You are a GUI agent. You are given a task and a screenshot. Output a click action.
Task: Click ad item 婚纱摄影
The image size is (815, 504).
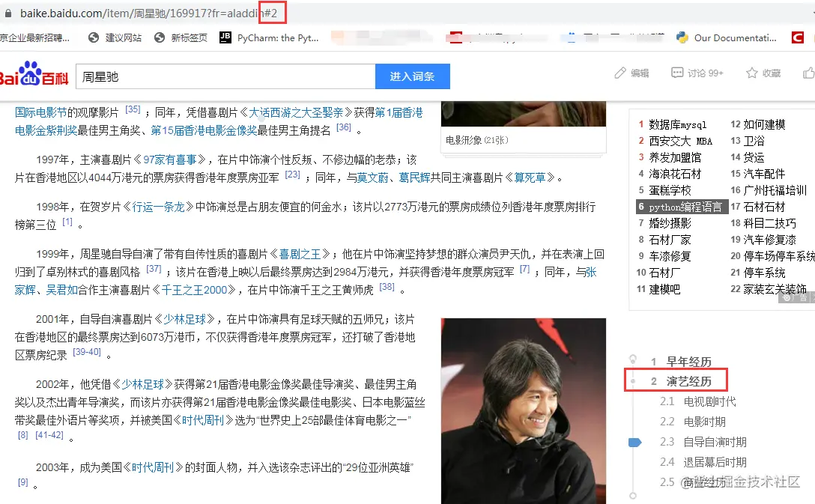(x=670, y=223)
